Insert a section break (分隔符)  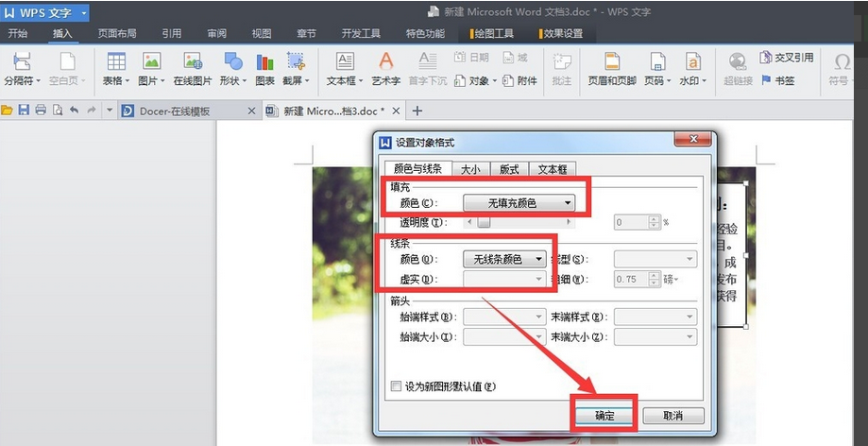pyautogui.click(x=22, y=69)
